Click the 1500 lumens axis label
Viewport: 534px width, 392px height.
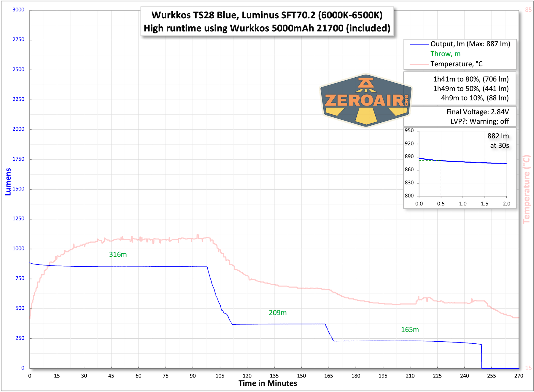[x=18, y=189]
